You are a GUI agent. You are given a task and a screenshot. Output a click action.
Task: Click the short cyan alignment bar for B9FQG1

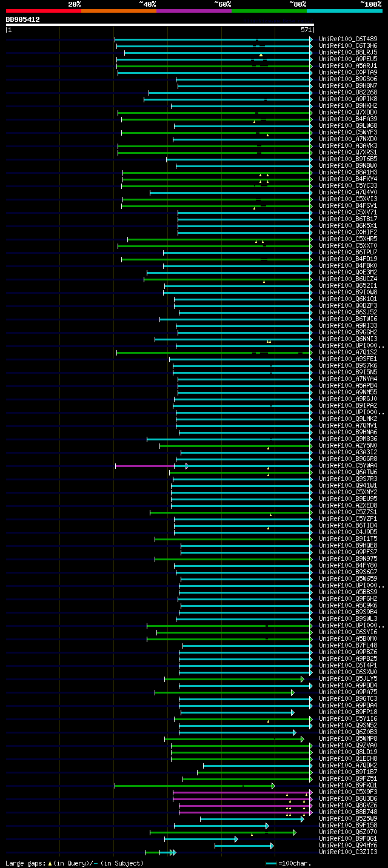[201, 839]
